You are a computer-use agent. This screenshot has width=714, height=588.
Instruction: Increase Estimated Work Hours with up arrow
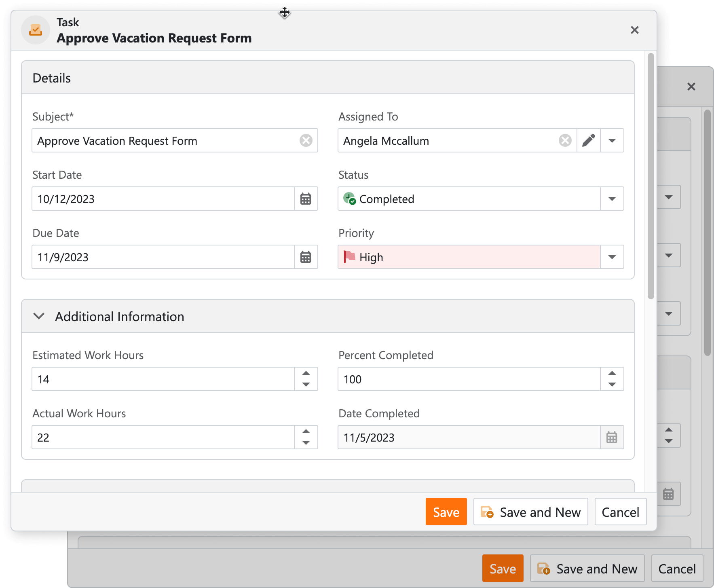[x=306, y=374]
